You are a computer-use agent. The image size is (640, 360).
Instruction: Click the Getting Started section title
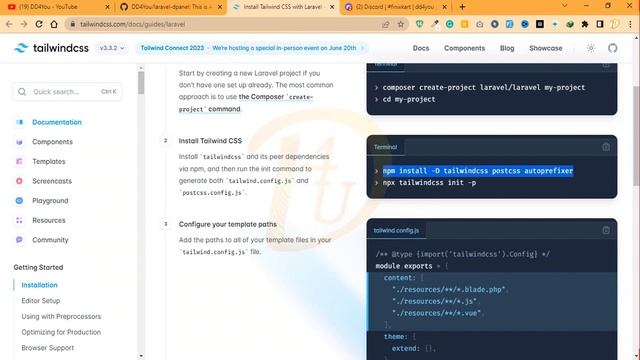pyautogui.click(x=38, y=267)
